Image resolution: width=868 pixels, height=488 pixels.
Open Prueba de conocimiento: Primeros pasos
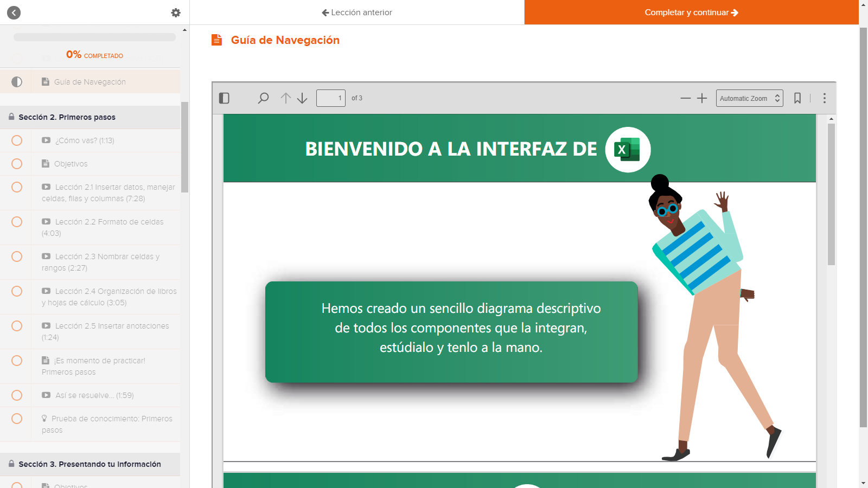tap(90, 424)
